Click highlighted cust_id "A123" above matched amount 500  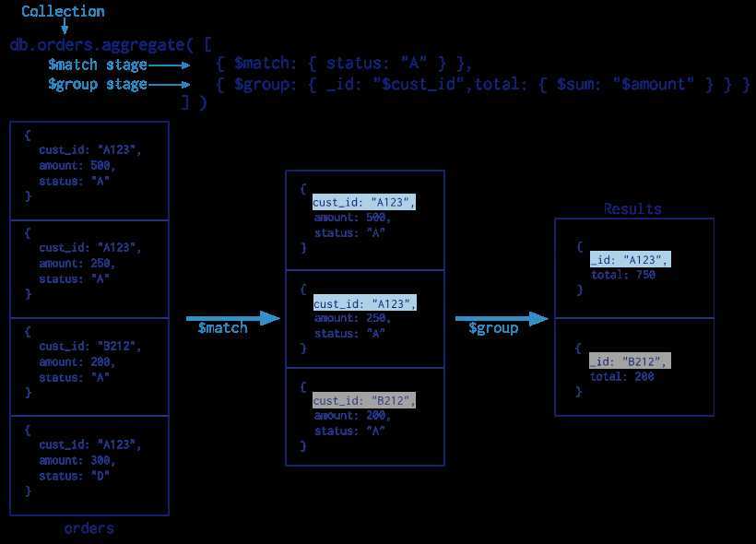click(x=364, y=202)
